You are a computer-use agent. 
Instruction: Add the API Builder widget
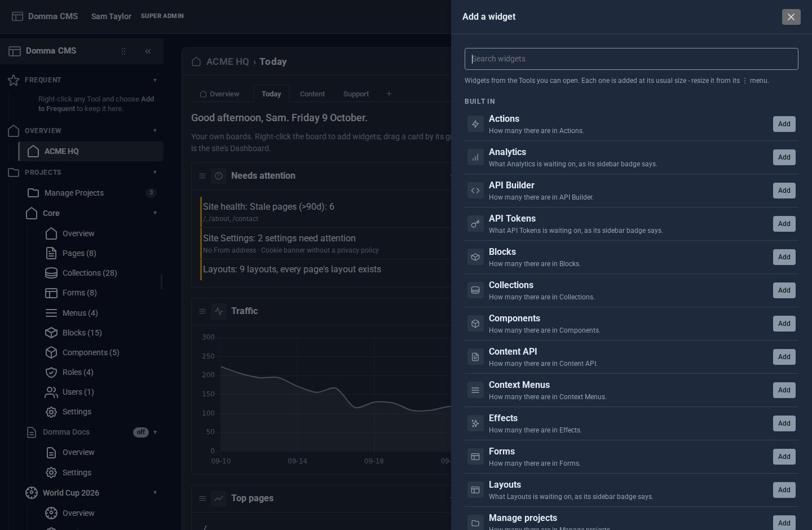(x=784, y=191)
